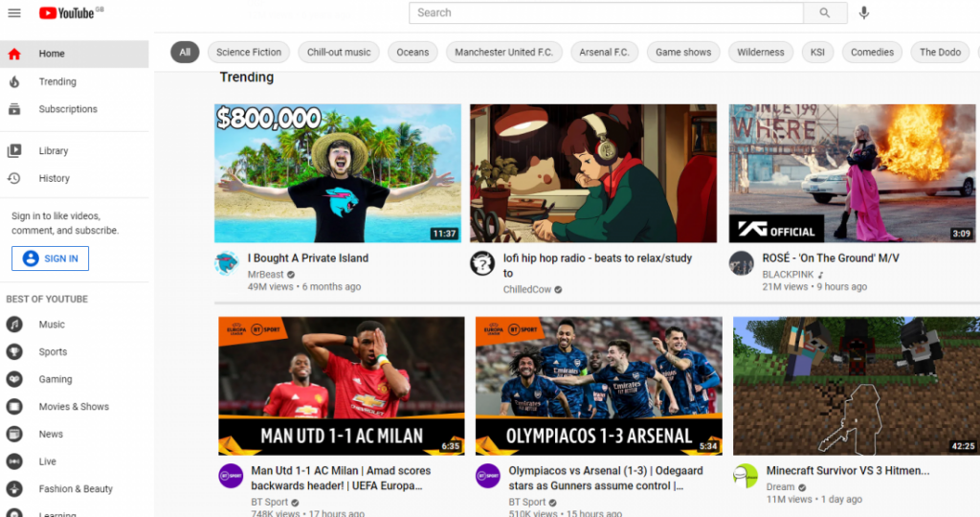
Task: Open Gaming under Best of YouTube
Action: coord(75,379)
